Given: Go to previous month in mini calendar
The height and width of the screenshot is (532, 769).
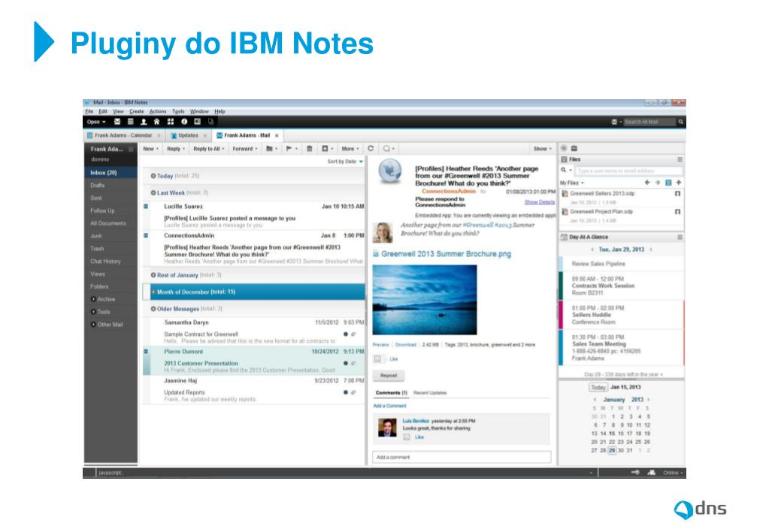Looking at the screenshot, I should click(x=595, y=400).
